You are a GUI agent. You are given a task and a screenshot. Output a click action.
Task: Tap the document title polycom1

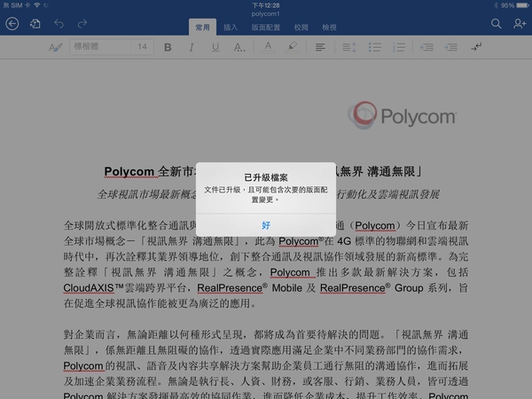(266, 14)
